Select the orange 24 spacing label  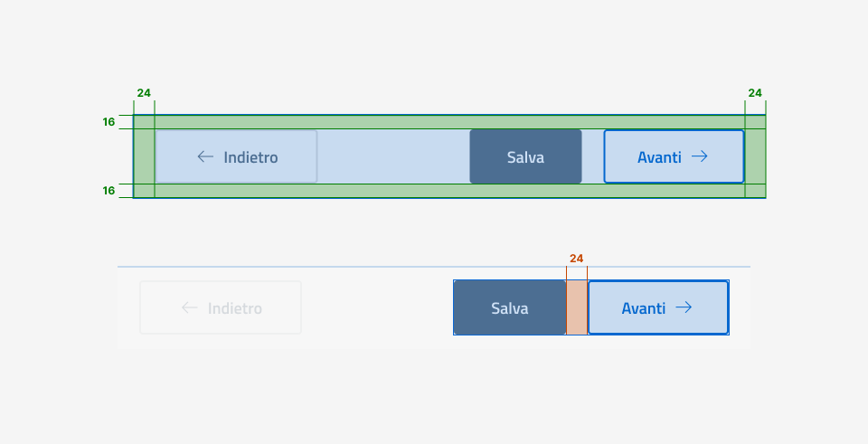coord(577,259)
